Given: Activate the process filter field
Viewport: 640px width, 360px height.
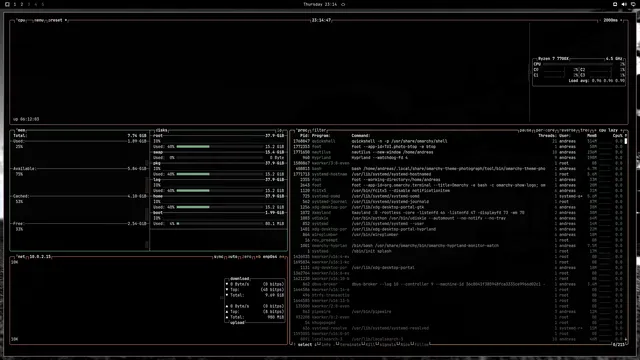Looking at the screenshot, I should tap(320, 130).
